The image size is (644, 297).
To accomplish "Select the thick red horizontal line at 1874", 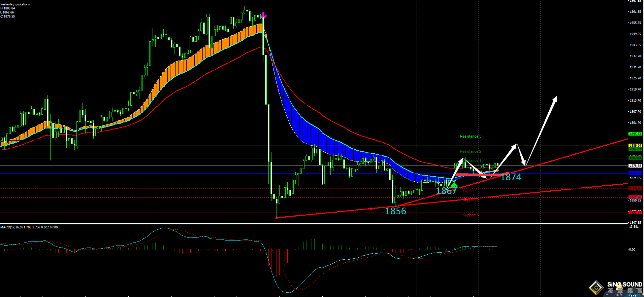I will (x=478, y=175).
